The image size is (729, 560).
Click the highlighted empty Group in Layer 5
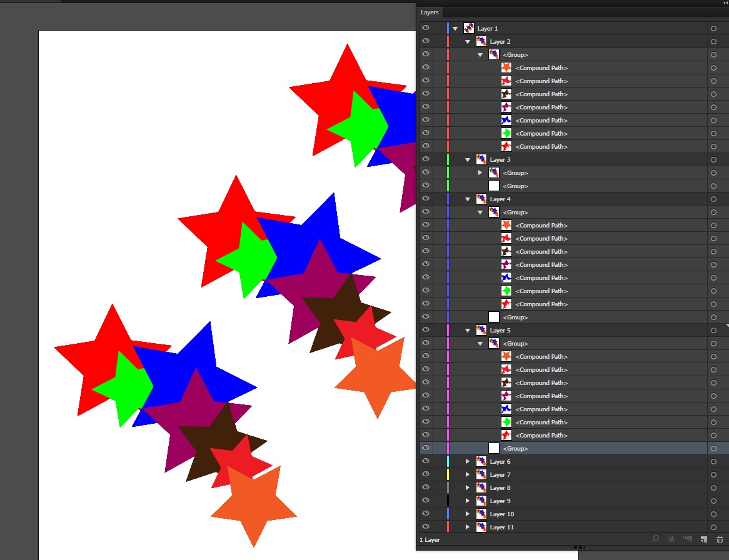(x=516, y=449)
